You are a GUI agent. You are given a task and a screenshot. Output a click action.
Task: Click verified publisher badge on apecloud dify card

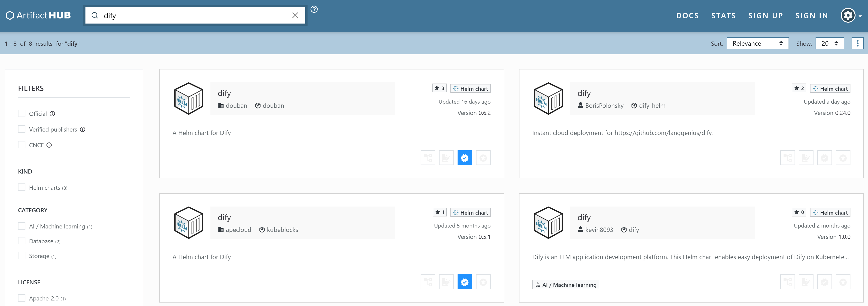[x=465, y=282]
